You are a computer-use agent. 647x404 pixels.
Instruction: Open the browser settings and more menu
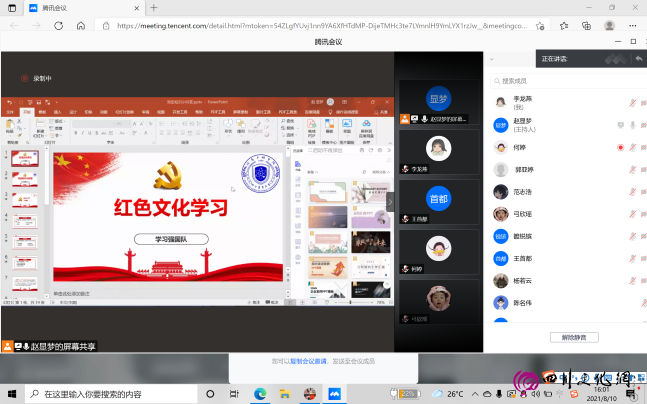pyautogui.click(x=632, y=27)
